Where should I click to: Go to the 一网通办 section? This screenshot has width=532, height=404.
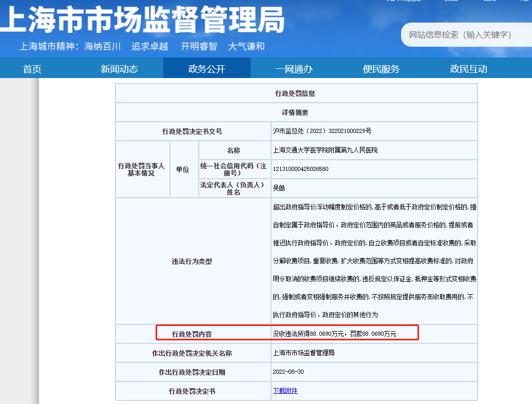(x=294, y=69)
